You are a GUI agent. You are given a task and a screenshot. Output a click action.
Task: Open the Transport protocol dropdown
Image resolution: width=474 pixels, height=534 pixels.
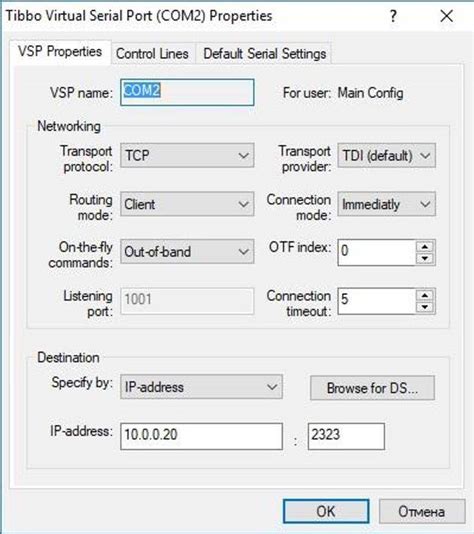pos(187,156)
